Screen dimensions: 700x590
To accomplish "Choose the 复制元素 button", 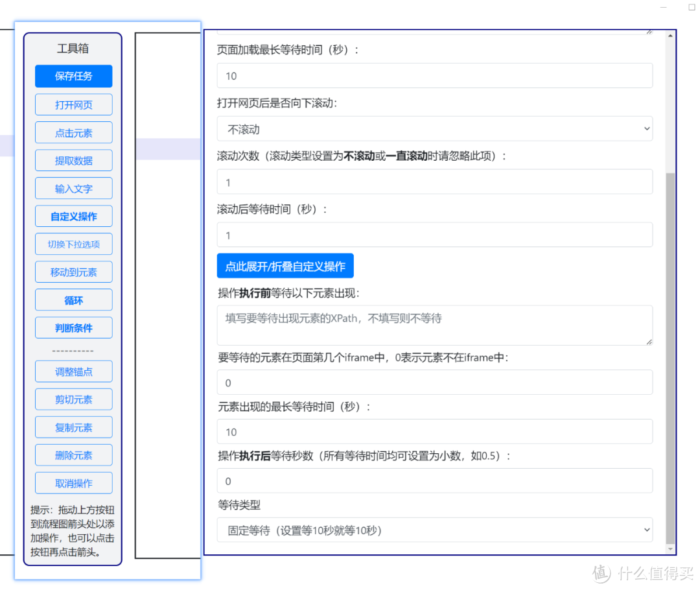I will coord(74,427).
